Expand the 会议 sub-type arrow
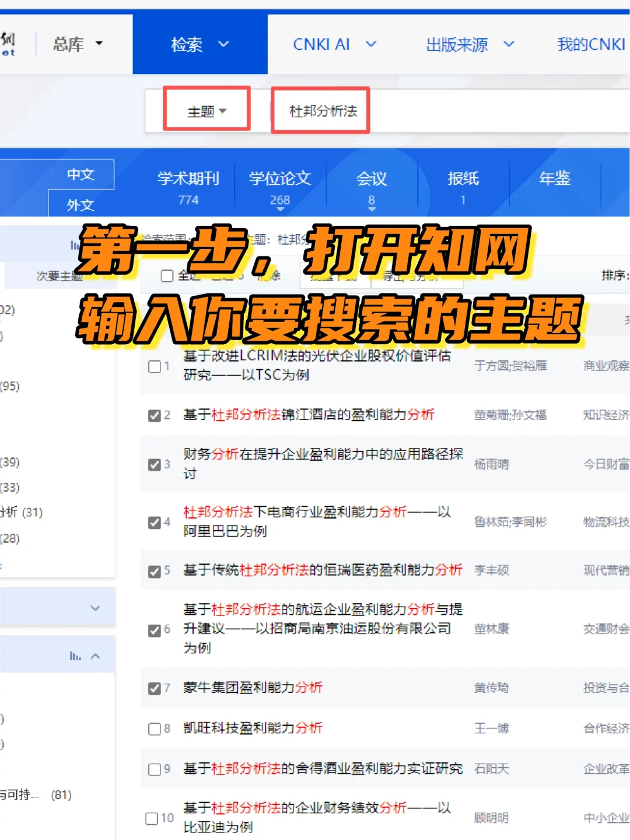Screen dimensions: 630x840 click(x=372, y=210)
